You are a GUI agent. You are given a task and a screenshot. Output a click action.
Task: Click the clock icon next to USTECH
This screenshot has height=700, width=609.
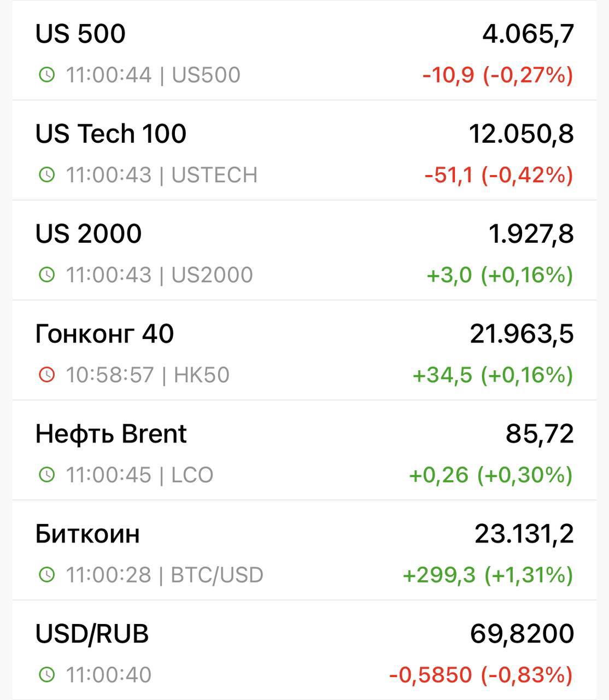coord(47,174)
